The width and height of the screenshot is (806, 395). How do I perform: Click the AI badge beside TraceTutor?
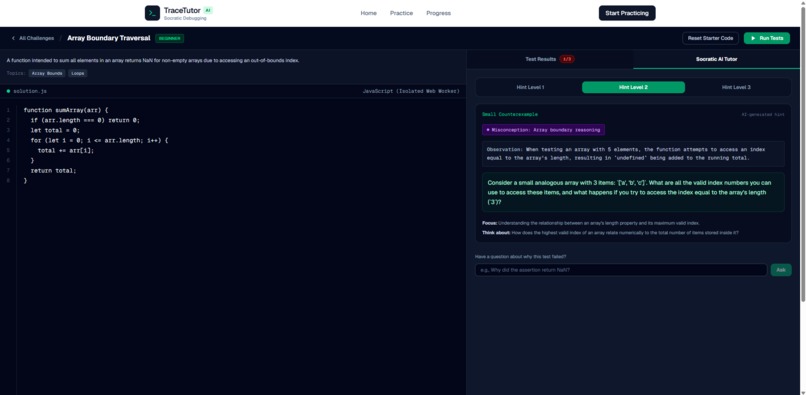pos(208,10)
